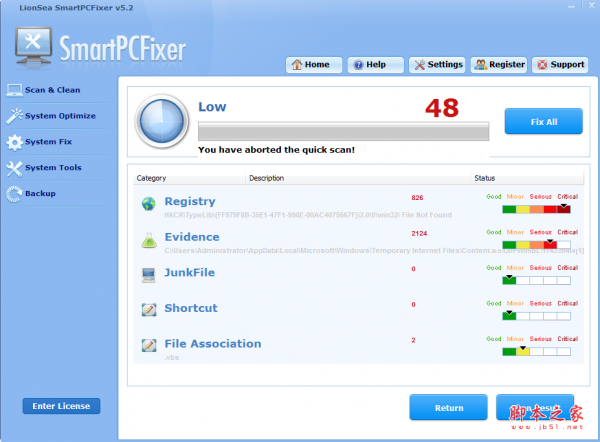Click the .vbs file association entry
This screenshot has width=600, height=442.
click(x=171, y=357)
